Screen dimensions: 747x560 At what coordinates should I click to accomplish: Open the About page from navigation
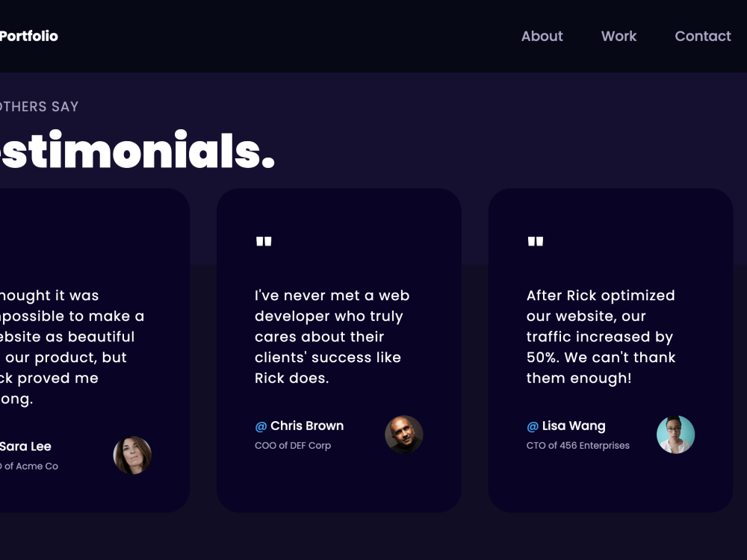542,36
